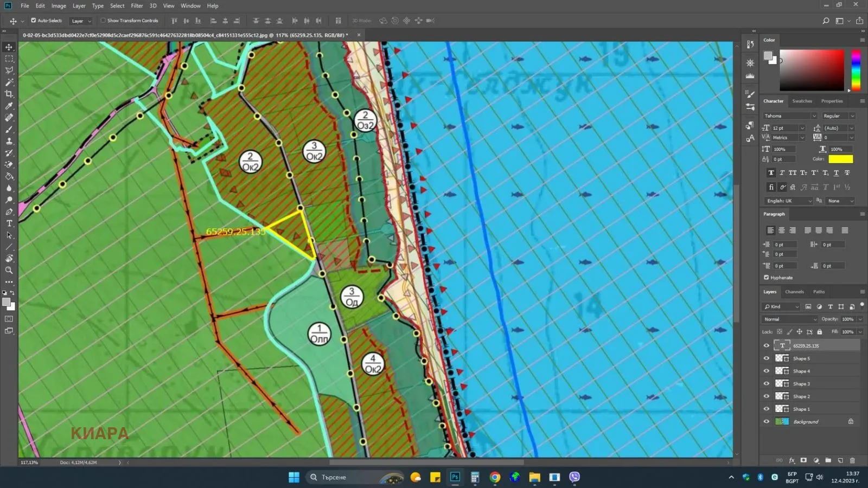Select the Horizontal Type tool
Image resolution: width=868 pixels, height=488 pixels.
click(9, 223)
